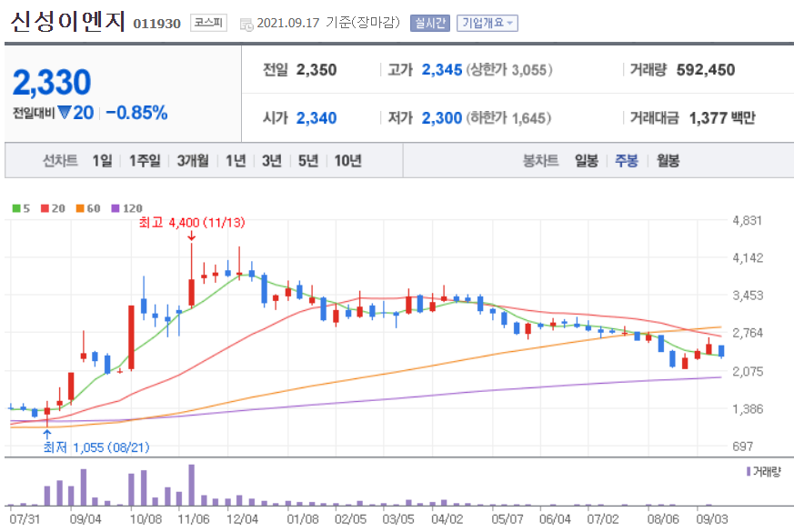Click the 07/31 date axis label
The image size is (794, 532).
[25, 519]
